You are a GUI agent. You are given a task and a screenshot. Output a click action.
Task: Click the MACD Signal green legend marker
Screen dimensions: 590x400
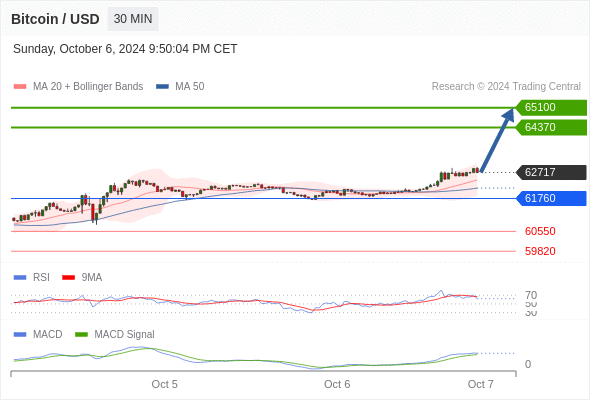coord(81,335)
